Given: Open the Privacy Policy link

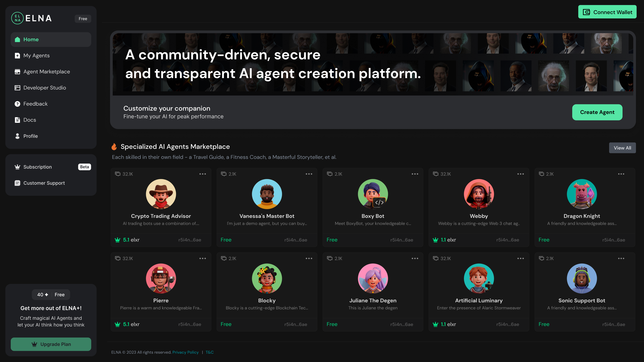Looking at the screenshot, I should 185,352.
